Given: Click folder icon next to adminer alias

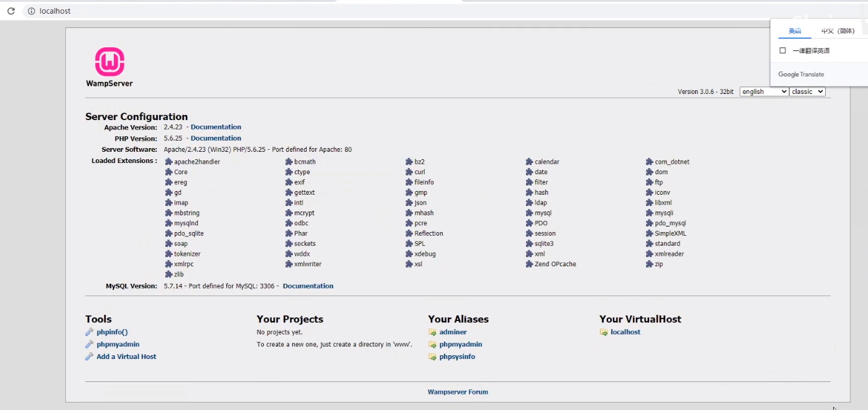Looking at the screenshot, I should [x=432, y=332].
